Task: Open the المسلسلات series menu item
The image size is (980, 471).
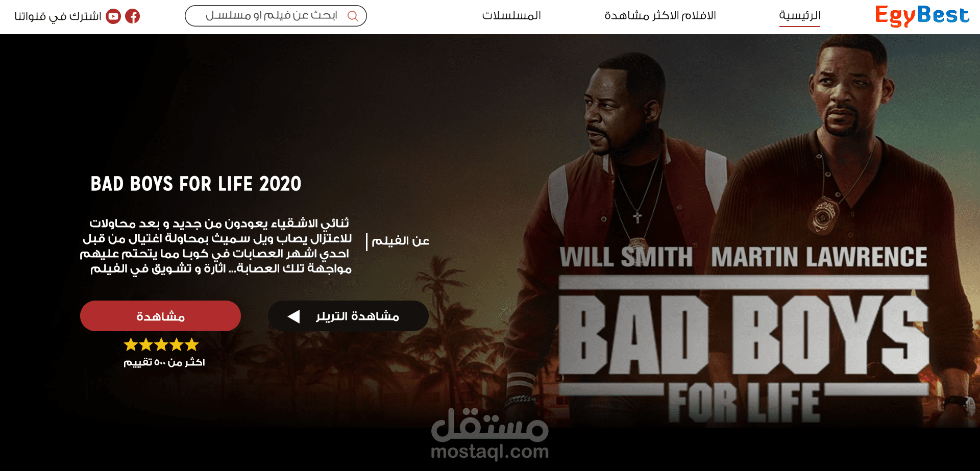Action: click(511, 16)
